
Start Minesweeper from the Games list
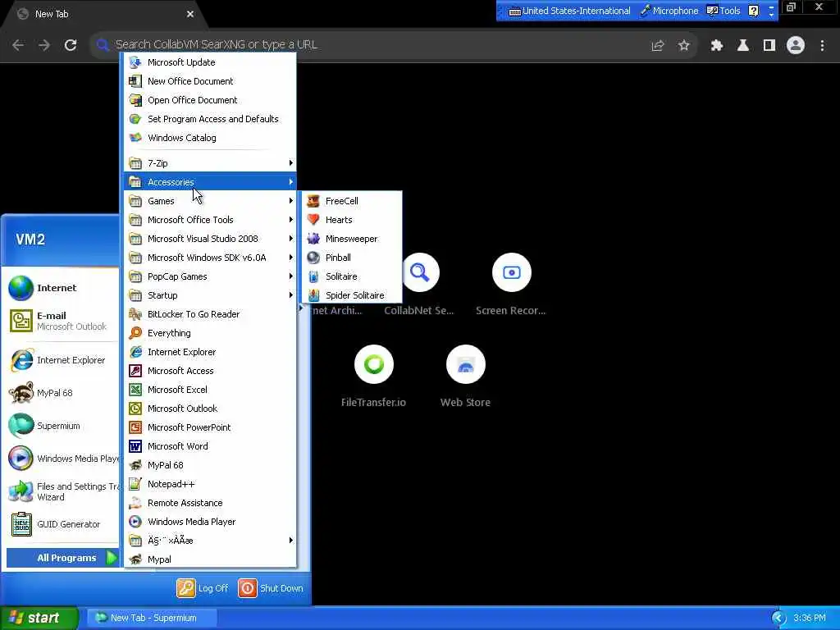click(352, 239)
